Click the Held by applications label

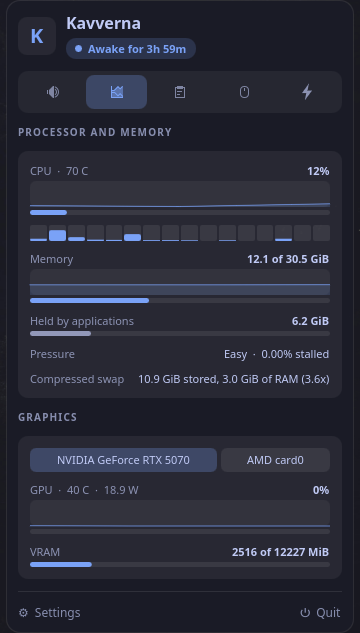coord(82,321)
